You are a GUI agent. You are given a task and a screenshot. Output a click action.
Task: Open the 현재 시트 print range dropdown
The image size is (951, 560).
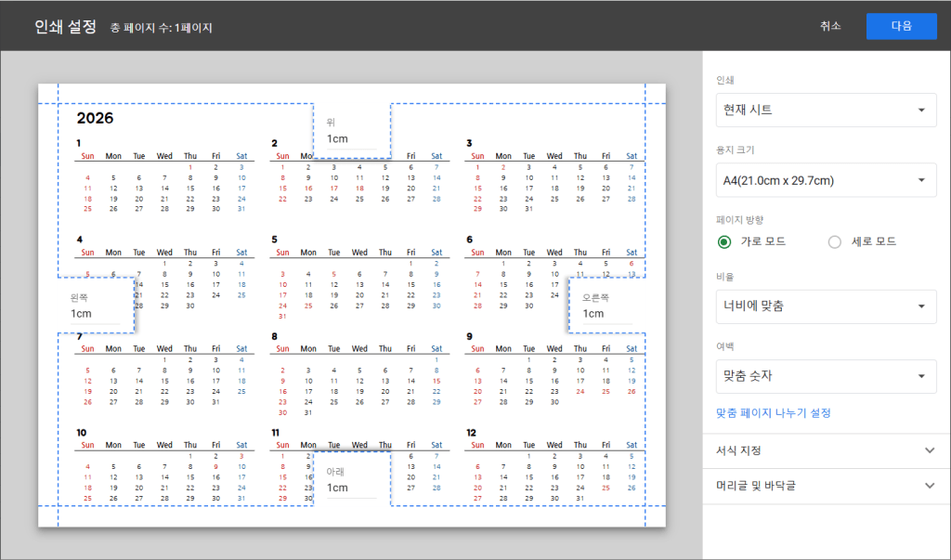tap(826, 111)
